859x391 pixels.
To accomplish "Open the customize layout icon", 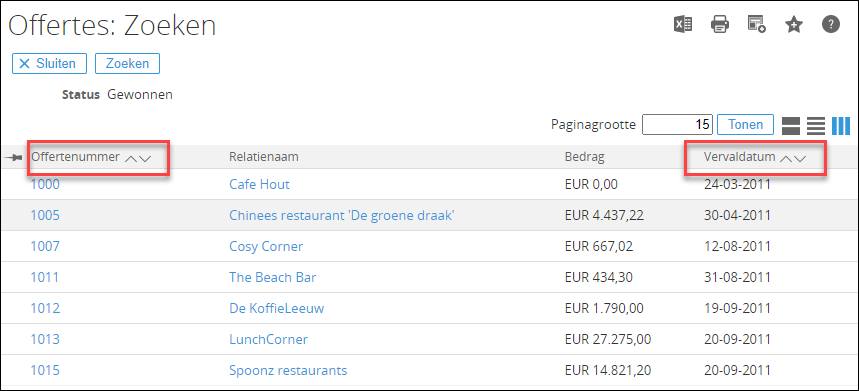I will point(757,25).
